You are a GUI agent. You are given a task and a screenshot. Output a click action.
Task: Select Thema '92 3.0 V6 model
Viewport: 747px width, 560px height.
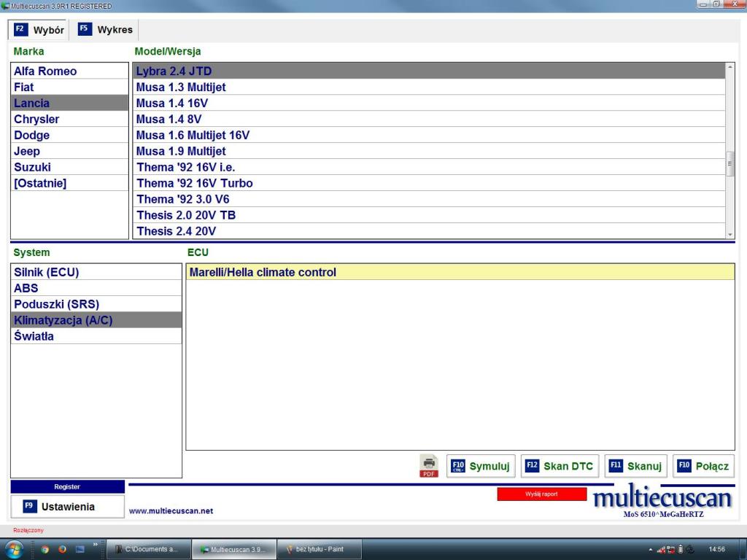tap(429, 199)
